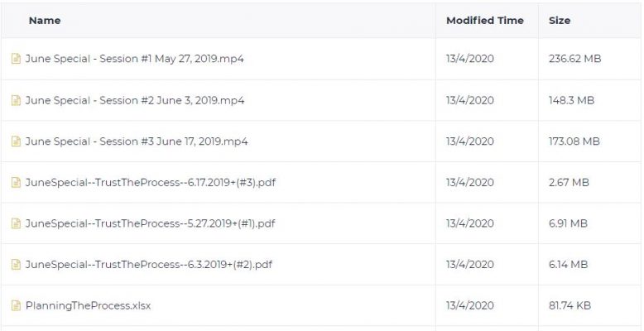Click file icon for Session #3 June 17 video
The width and height of the screenshot is (644, 331).
[16, 142]
